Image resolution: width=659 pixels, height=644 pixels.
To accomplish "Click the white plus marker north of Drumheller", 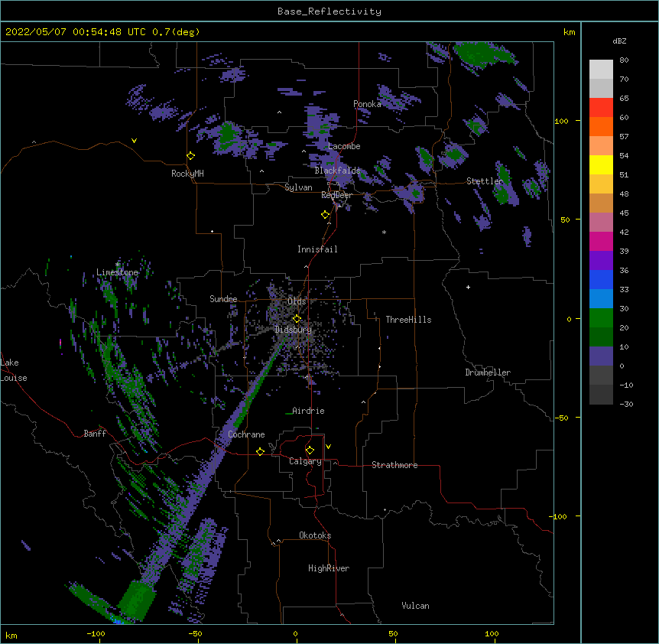I will click(x=468, y=287).
